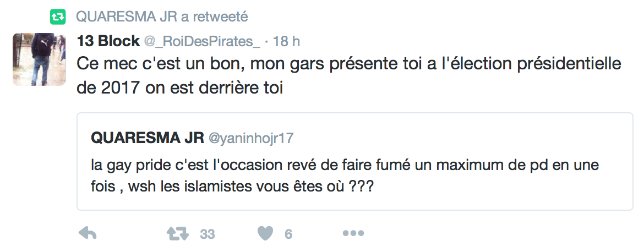Toggle the retweet icon under the tweet
This screenshot has height=252, width=644.
pyautogui.click(x=177, y=234)
